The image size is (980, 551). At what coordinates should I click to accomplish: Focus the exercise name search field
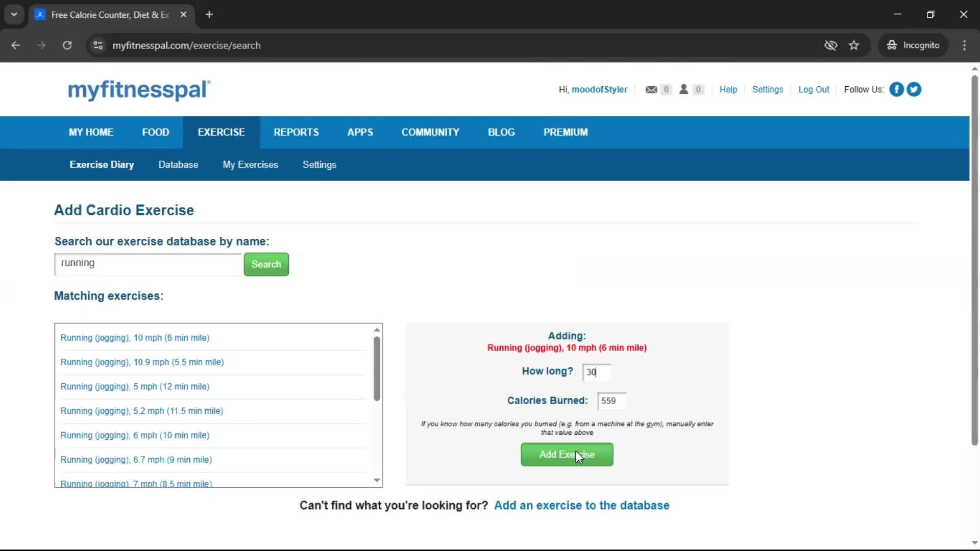pyautogui.click(x=148, y=264)
